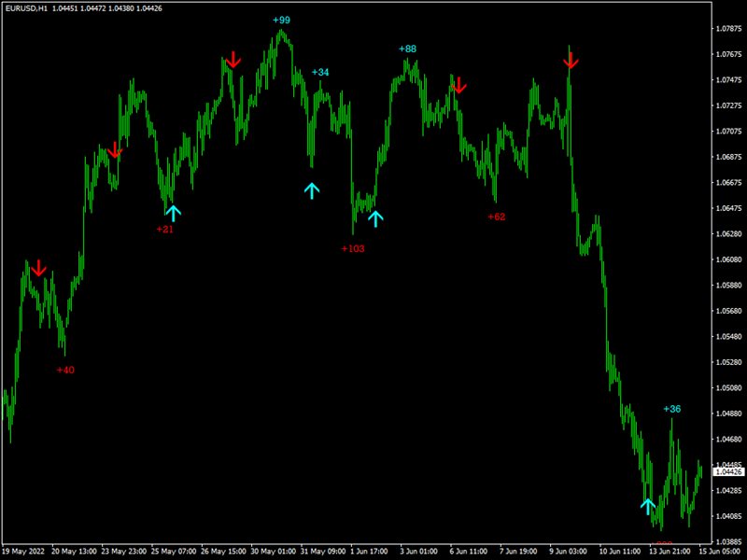This screenshot has height=560, width=747.
Task: Select the red down arrow preceding the +99 peak
Action: 233,60
